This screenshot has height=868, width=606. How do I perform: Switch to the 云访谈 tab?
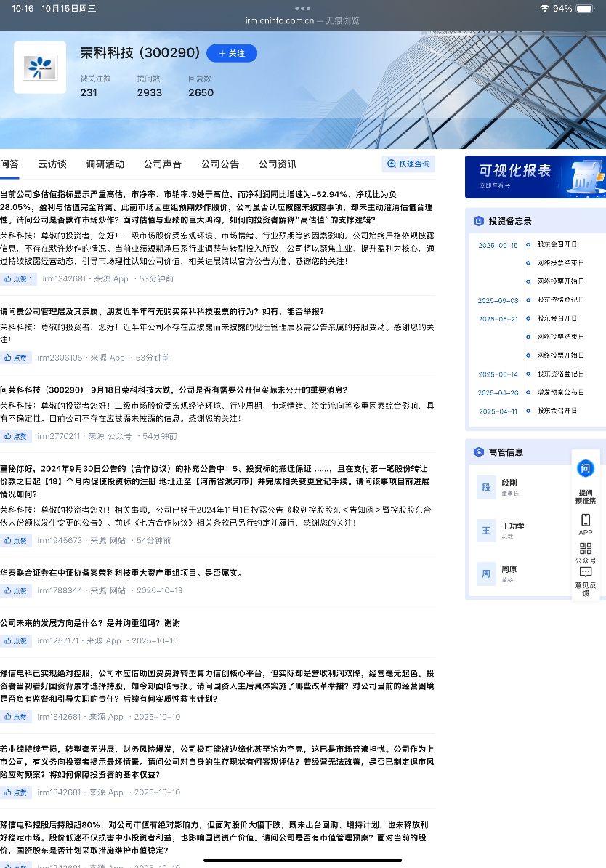click(x=52, y=164)
